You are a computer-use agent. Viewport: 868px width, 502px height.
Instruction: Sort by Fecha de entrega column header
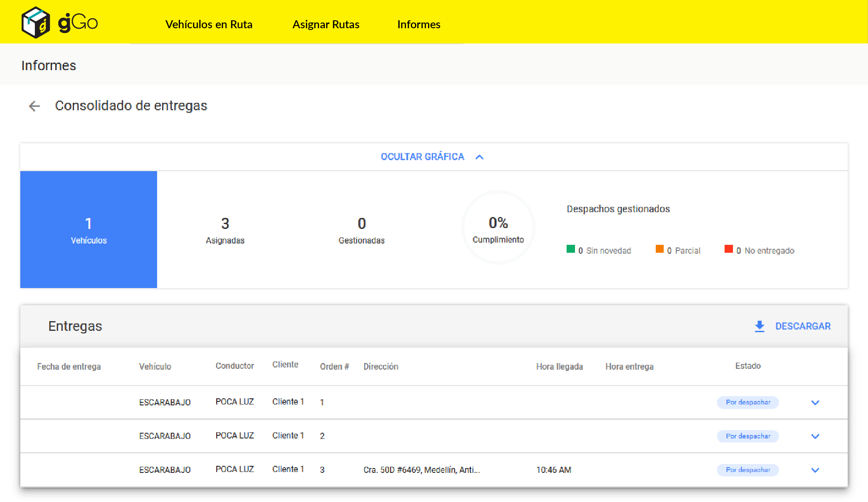(69, 367)
